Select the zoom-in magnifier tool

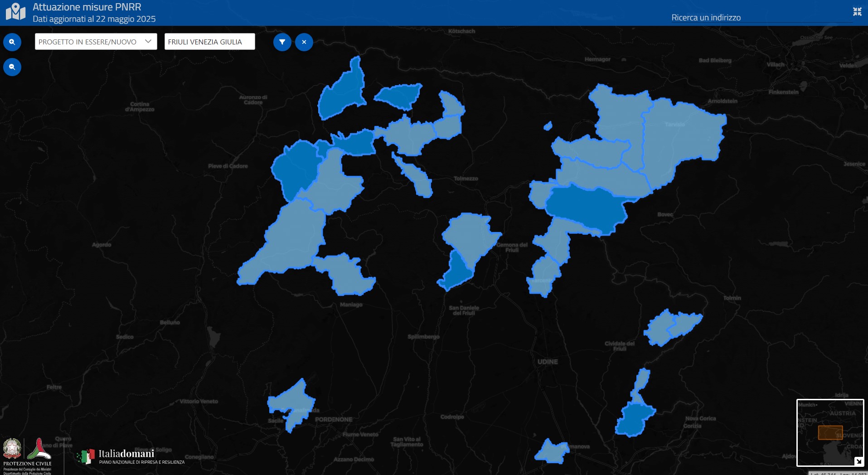click(x=12, y=42)
